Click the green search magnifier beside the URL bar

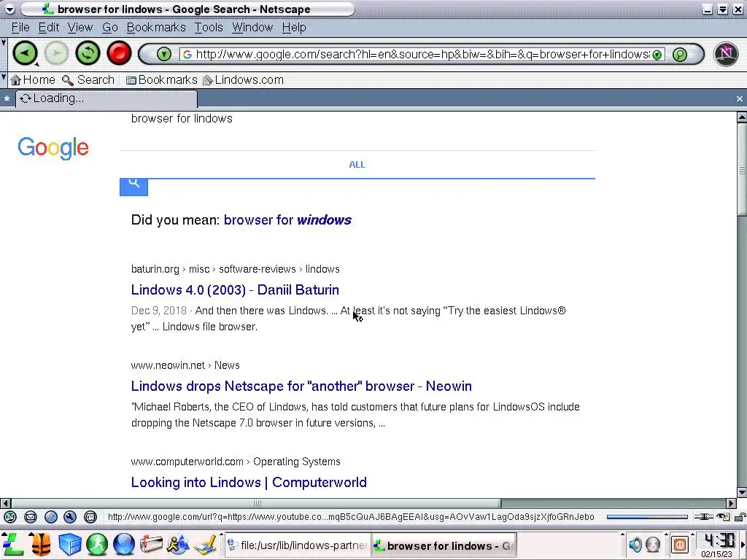(x=680, y=54)
